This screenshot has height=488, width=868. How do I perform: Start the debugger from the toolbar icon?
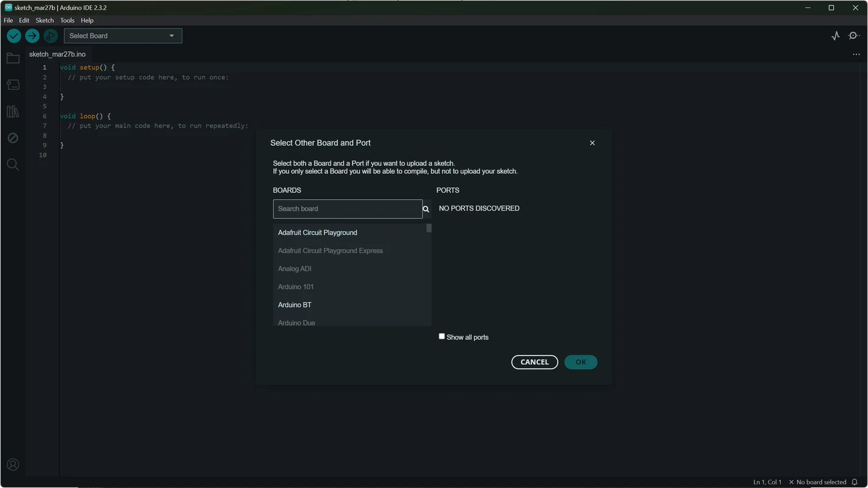51,36
